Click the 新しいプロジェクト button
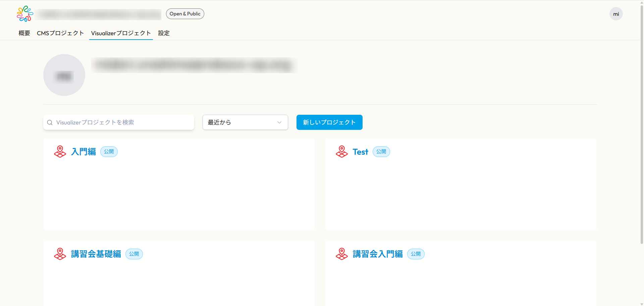This screenshot has height=306, width=644. pos(329,122)
